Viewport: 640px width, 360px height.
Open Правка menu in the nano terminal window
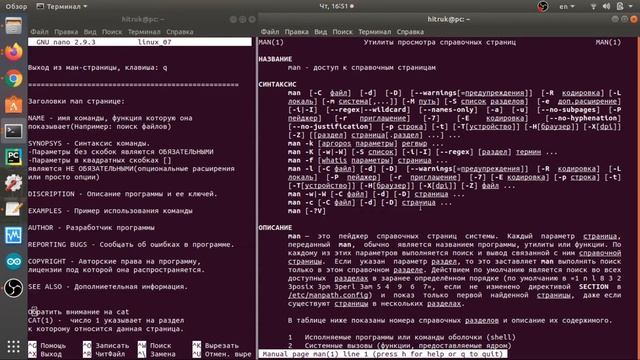click(x=66, y=31)
